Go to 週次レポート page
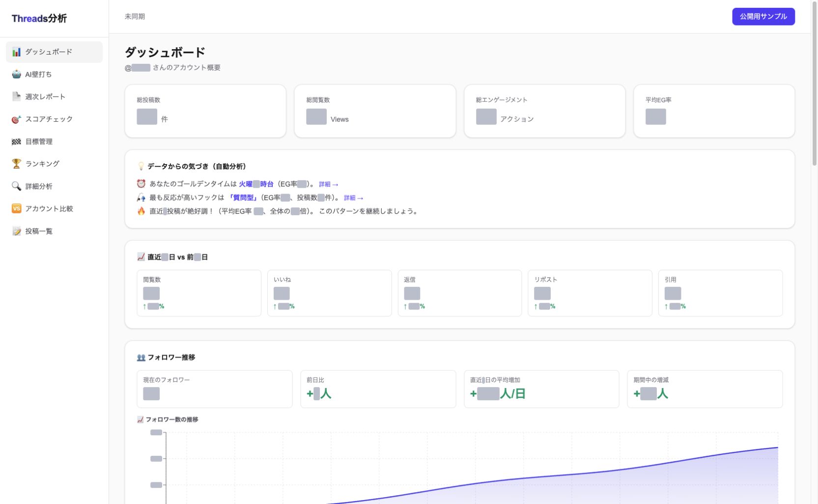The height and width of the screenshot is (504, 818). (x=54, y=97)
